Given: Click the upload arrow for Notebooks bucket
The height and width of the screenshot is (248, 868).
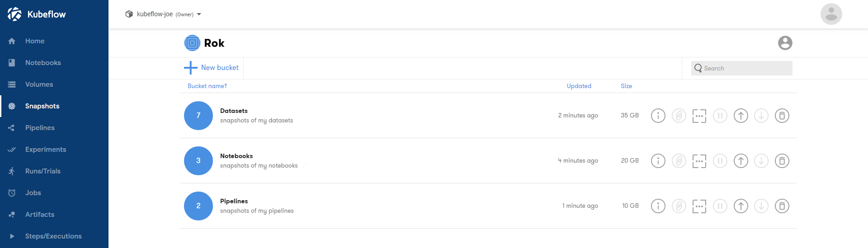Looking at the screenshot, I should [x=741, y=161].
